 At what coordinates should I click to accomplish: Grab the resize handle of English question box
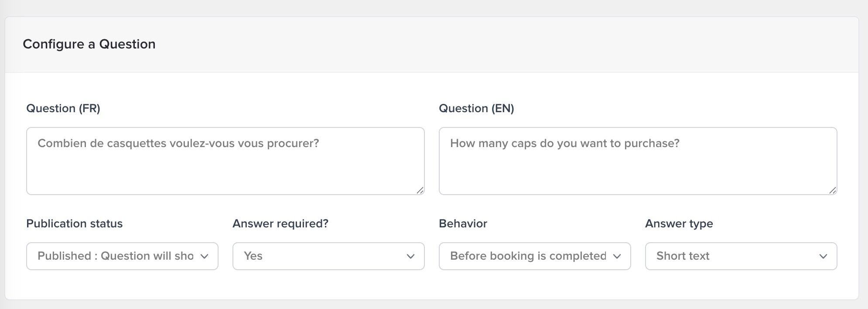tap(832, 190)
